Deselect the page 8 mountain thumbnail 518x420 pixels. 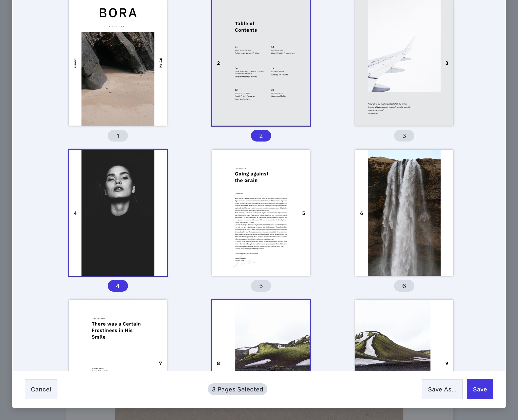pos(261,335)
